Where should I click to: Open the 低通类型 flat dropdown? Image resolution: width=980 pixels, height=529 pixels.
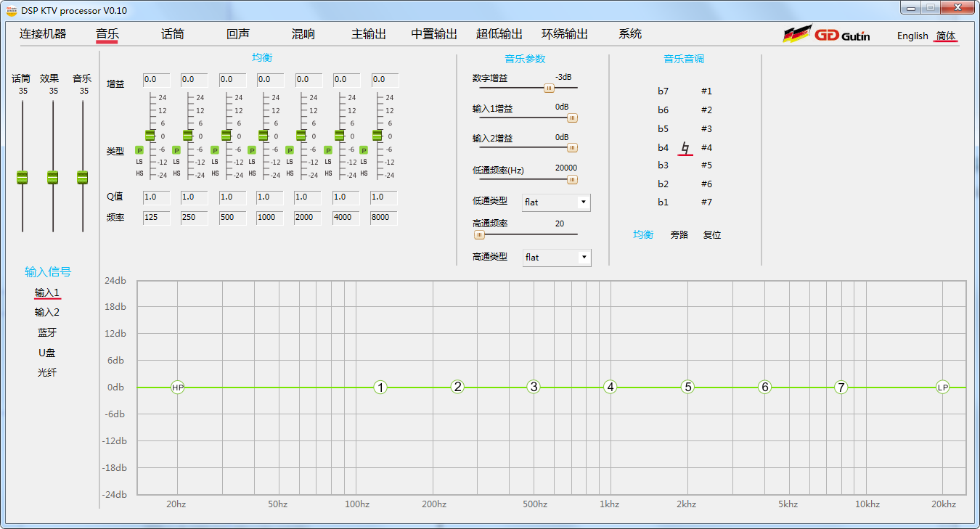pos(556,202)
